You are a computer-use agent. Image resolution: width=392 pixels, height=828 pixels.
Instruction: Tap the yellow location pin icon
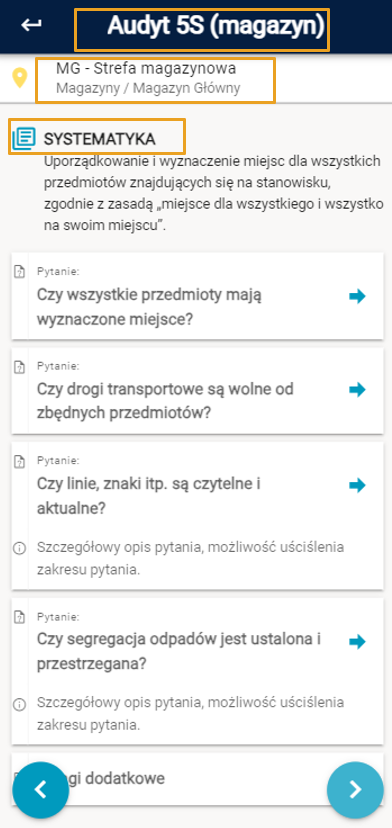pyautogui.click(x=20, y=79)
